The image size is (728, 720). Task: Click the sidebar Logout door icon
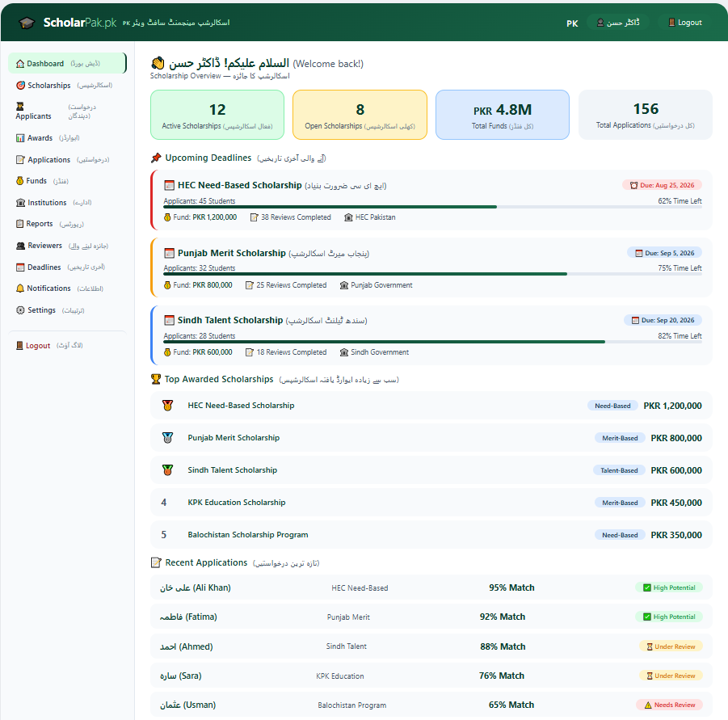point(19,345)
